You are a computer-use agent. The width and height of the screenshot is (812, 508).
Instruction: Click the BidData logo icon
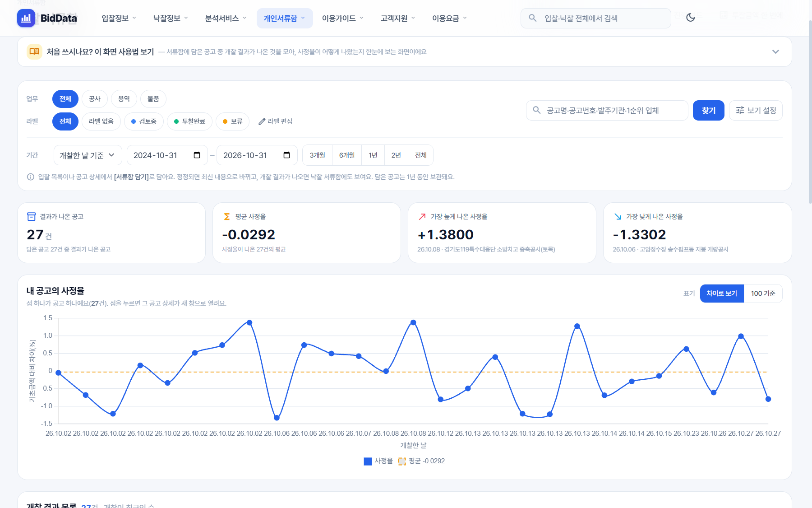[x=26, y=18]
